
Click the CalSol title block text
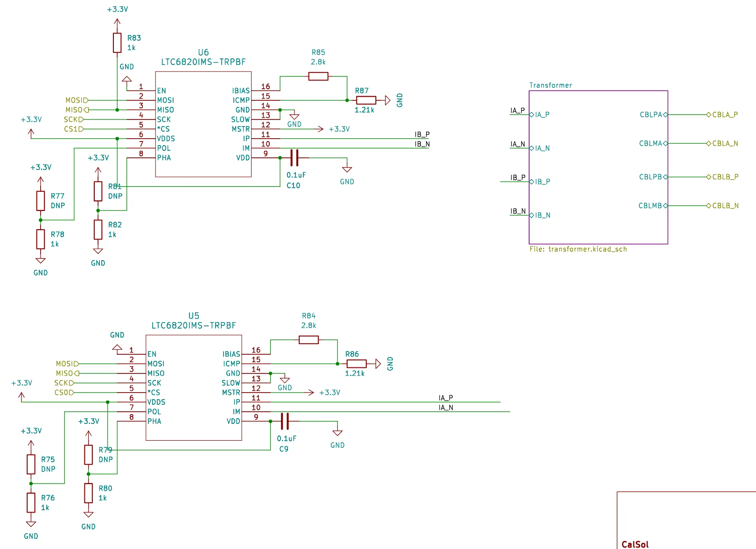tap(635, 544)
